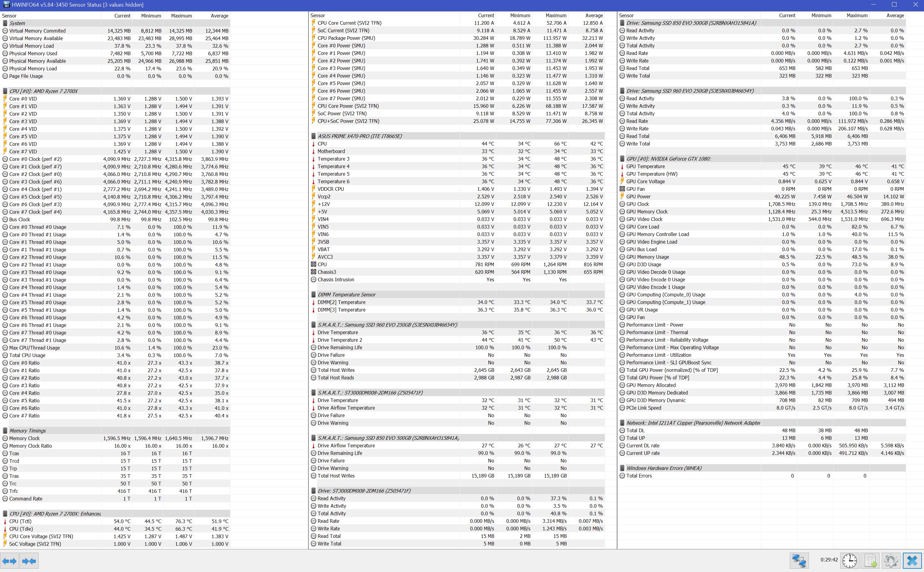Screen dimensions: 924x572
Task: Select the GPU NVIDIA GeForce GTX 1080 header
Action: (x=668, y=158)
